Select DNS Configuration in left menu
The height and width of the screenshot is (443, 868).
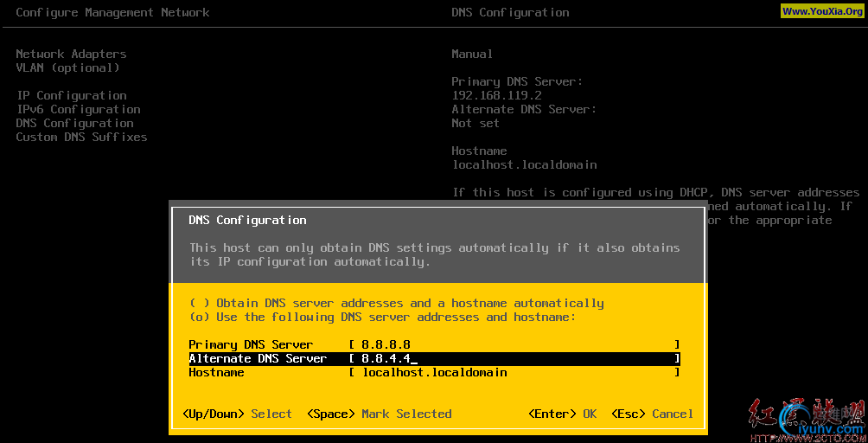point(74,123)
